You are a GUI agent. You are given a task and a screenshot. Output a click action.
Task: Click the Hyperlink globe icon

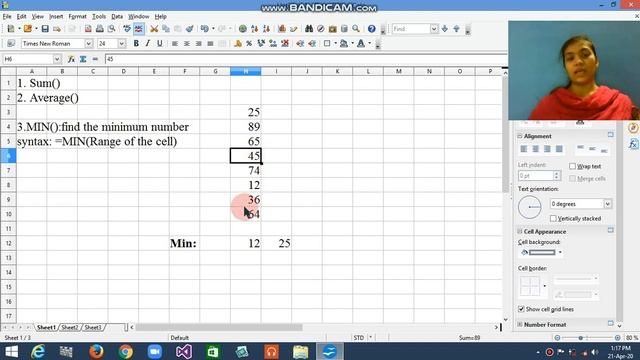click(x=242, y=29)
